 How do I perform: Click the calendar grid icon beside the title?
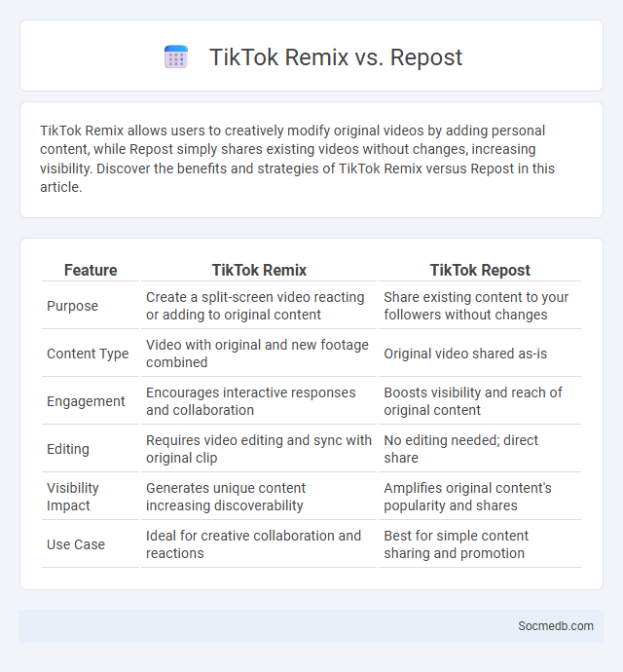coord(176,57)
